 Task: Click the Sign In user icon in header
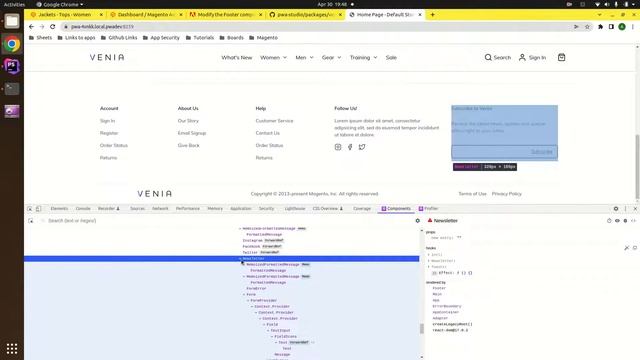coord(522,58)
